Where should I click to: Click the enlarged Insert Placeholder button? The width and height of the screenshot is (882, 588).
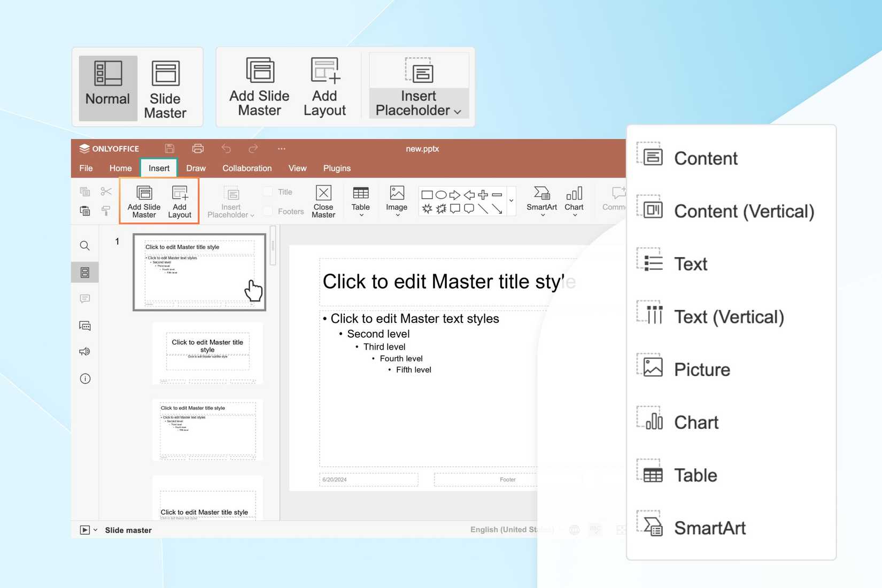pyautogui.click(x=419, y=86)
